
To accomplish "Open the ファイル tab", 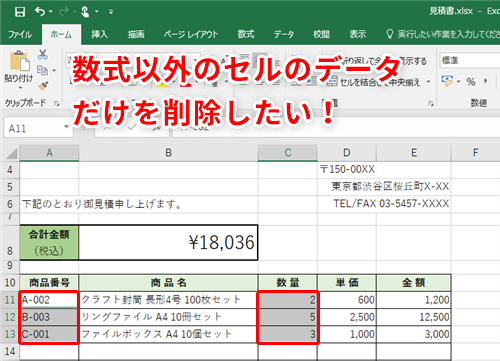I will click(x=20, y=34).
